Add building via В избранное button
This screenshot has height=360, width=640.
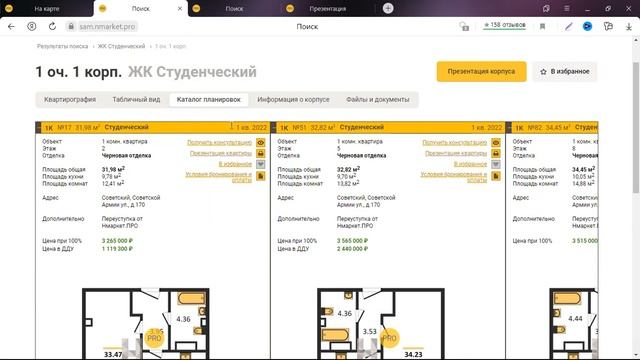click(x=564, y=71)
